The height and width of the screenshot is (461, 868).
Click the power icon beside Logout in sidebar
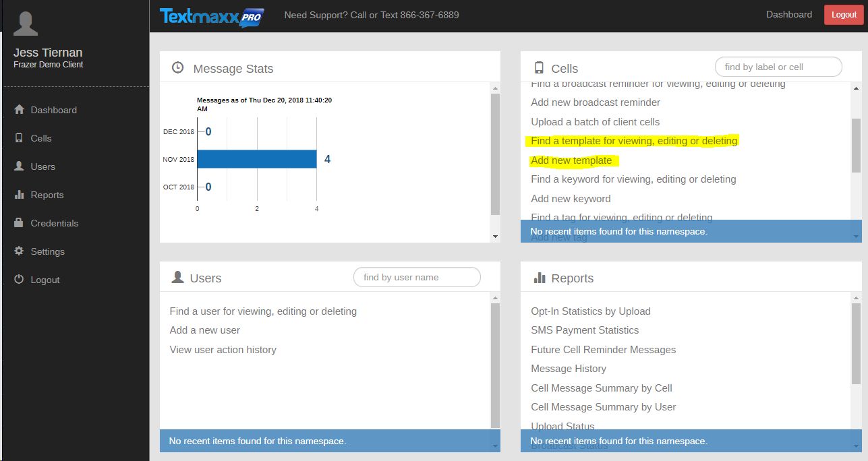19,280
